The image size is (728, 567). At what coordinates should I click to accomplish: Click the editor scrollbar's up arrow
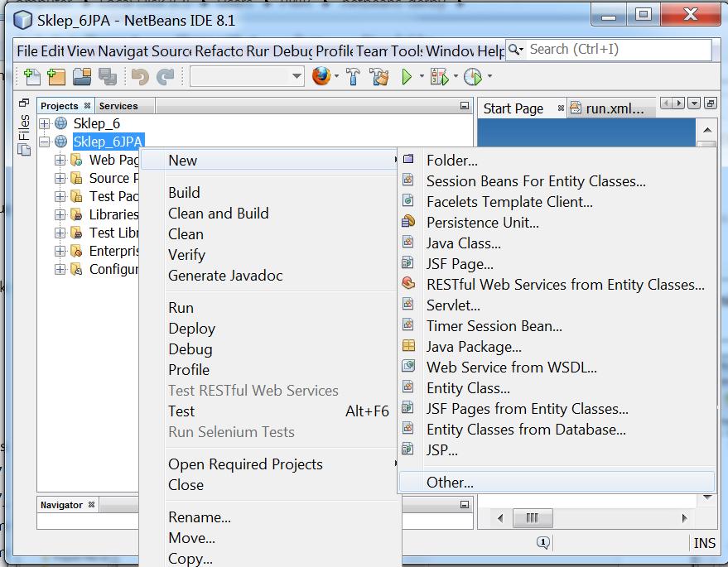click(x=707, y=131)
